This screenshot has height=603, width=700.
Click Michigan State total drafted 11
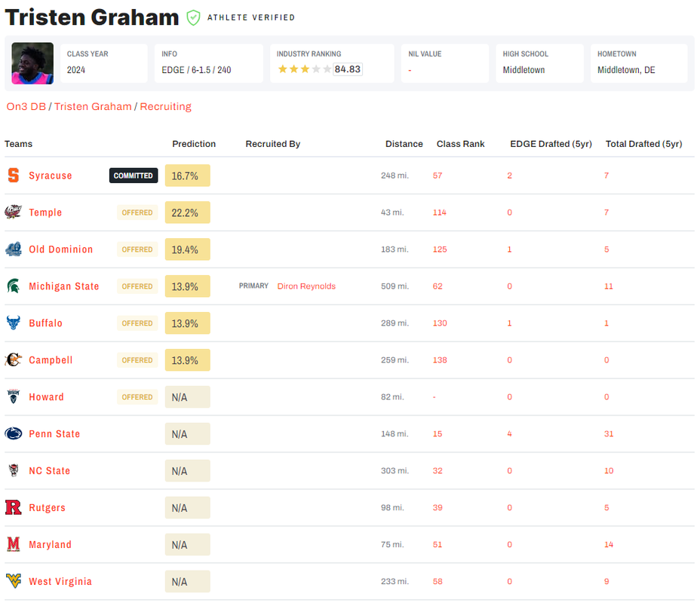coord(609,286)
